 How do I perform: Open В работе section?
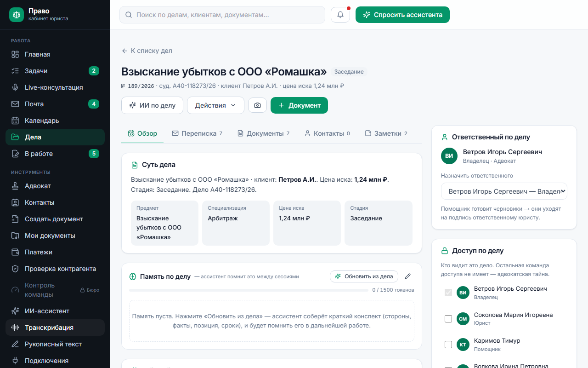[x=55, y=154]
